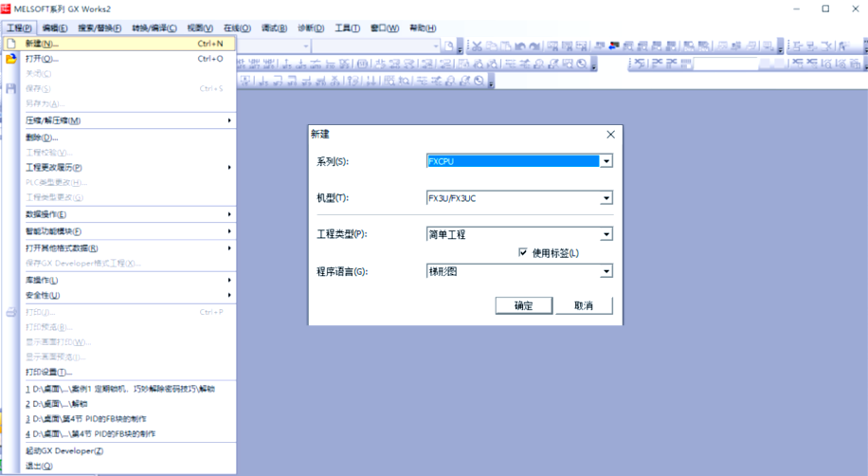The width and height of the screenshot is (868, 476).
Task: Click the yellow folder icon beside 打开
Action: coord(11,59)
